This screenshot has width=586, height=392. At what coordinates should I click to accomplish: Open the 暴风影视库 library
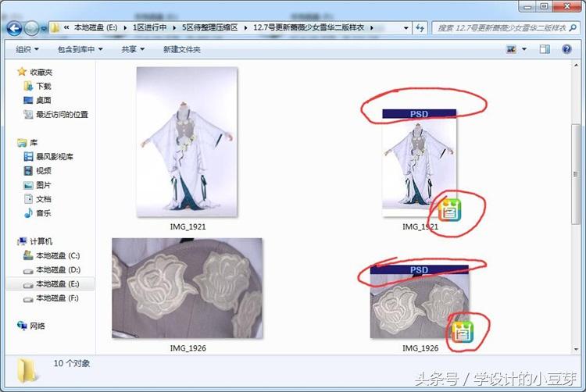(x=55, y=157)
